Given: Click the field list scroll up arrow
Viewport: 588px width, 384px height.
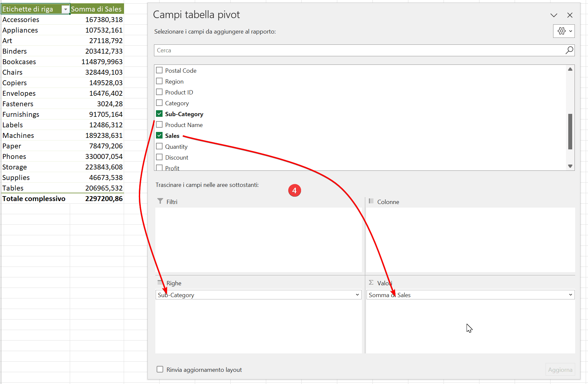Looking at the screenshot, I should (570, 69).
